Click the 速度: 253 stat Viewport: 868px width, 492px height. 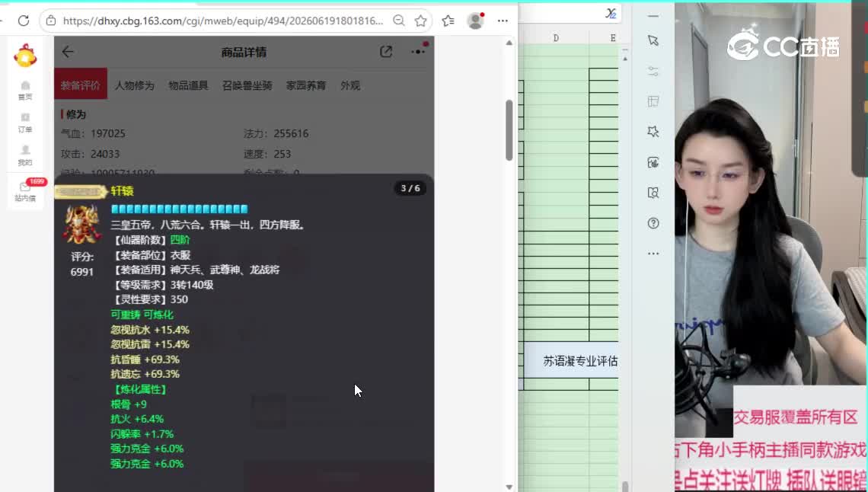pyautogui.click(x=267, y=154)
